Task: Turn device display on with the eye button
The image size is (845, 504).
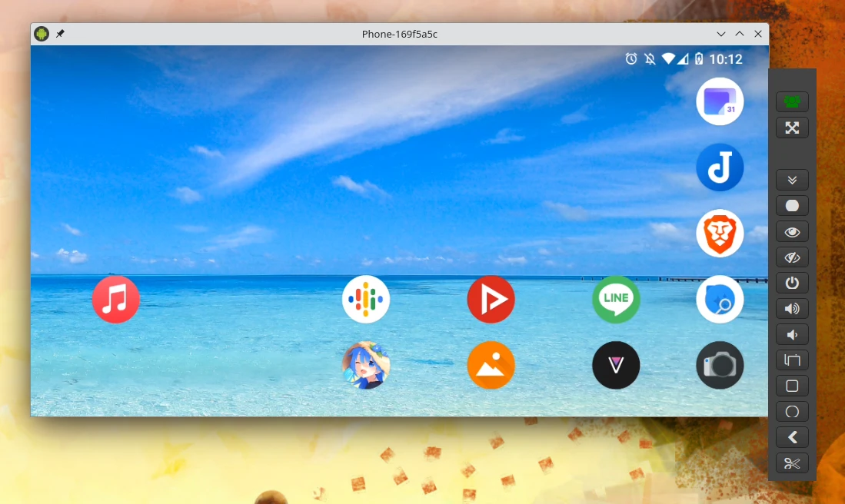Action: coord(792,232)
